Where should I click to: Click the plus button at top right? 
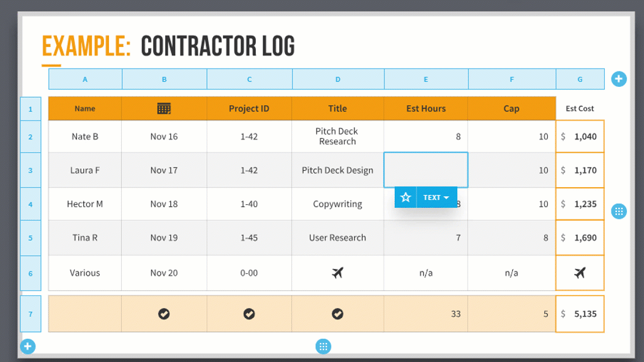pos(618,79)
